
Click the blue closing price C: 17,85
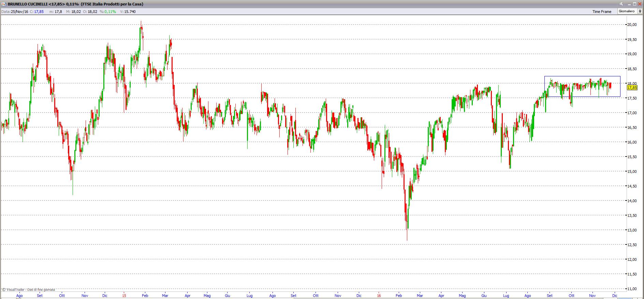pos(37,12)
